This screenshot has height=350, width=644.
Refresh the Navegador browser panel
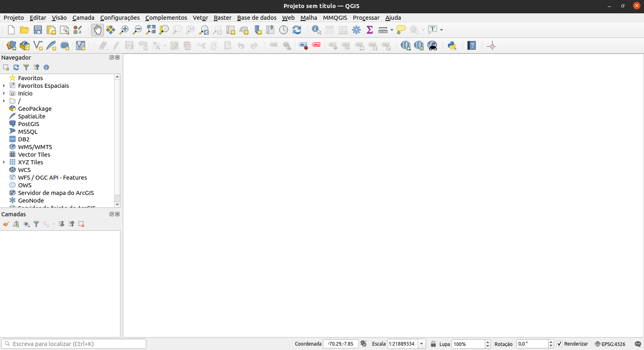coord(16,67)
